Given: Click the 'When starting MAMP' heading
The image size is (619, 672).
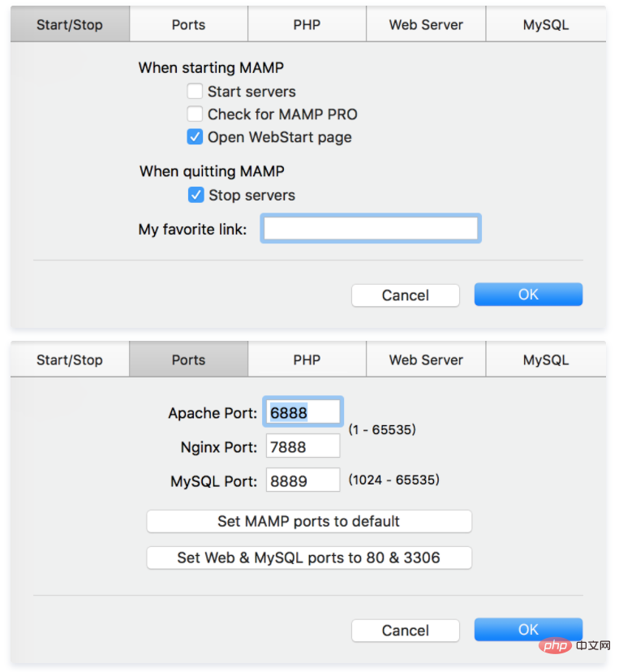Looking at the screenshot, I should coord(211,67).
